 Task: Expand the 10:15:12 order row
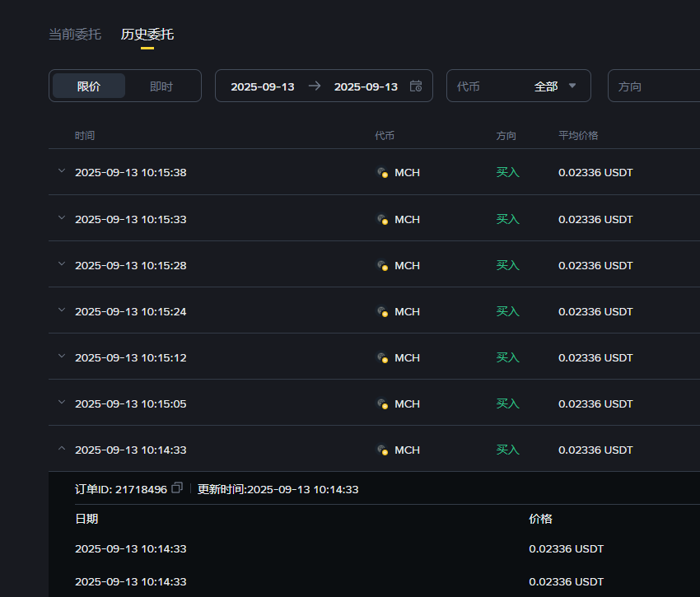62,357
